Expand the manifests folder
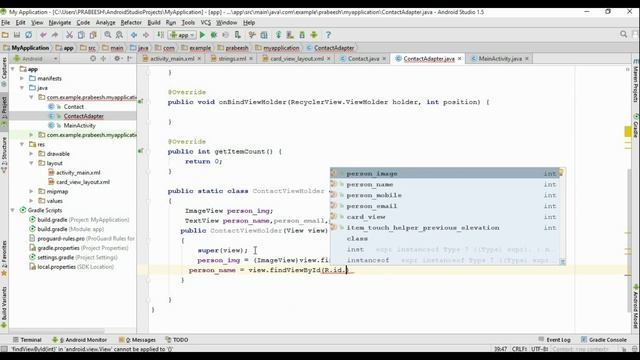Screen dimensions: 640x360 tap(22, 78)
